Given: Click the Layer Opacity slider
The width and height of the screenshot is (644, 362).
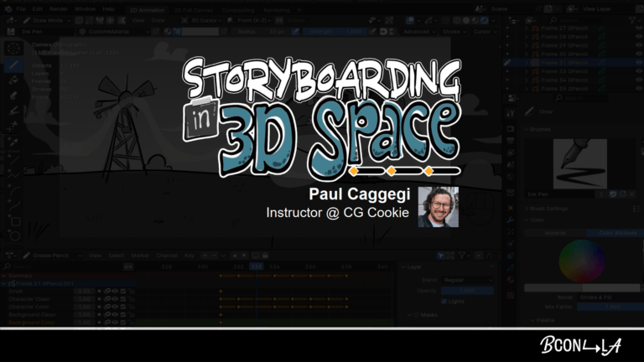Looking at the screenshot, I should click(467, 291).
